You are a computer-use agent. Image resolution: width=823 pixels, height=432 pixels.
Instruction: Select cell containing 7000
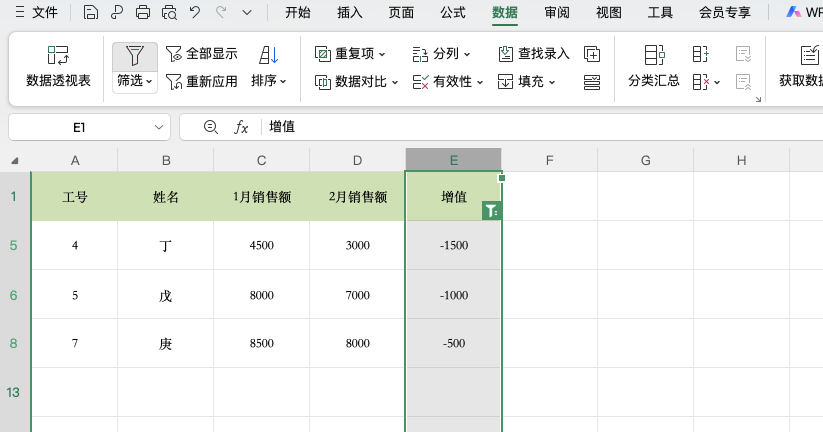click(x=357, y=295)
